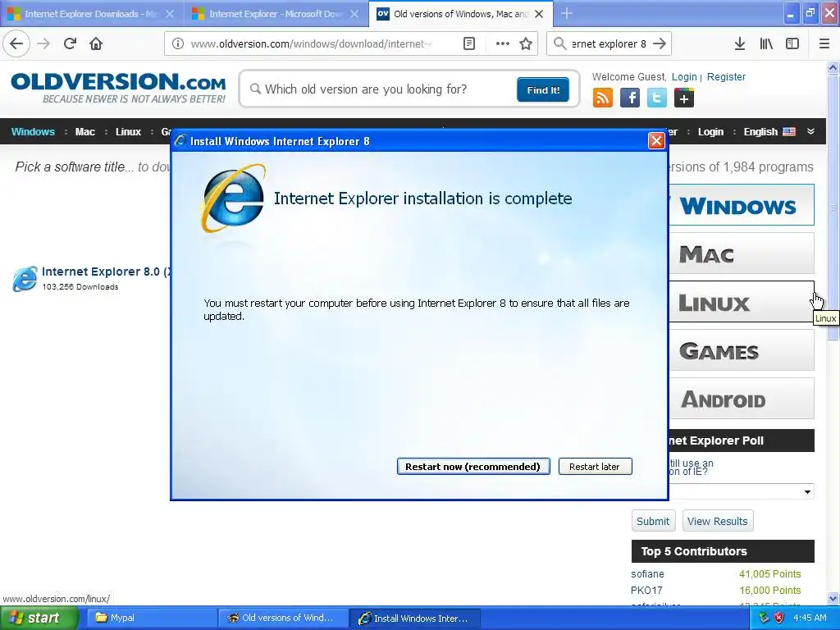Click the View Results poll button

pyautogui.click(x=717, y=521)
